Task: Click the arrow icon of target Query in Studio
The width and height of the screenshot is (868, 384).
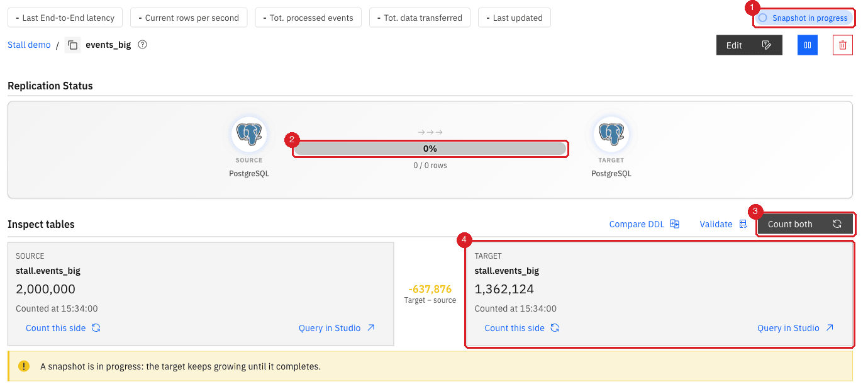Action: pyautogui.click(x=830, y=328)
